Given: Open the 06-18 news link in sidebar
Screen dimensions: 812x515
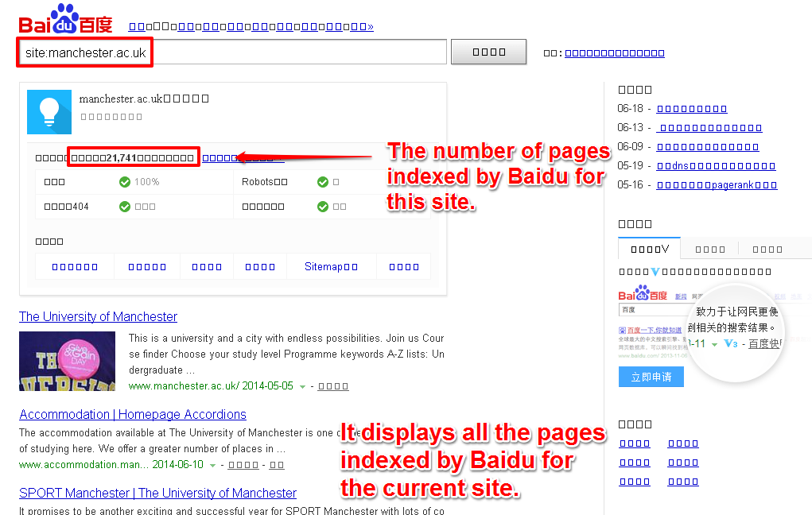Looking at the screenshot, I should click(692, 109).
